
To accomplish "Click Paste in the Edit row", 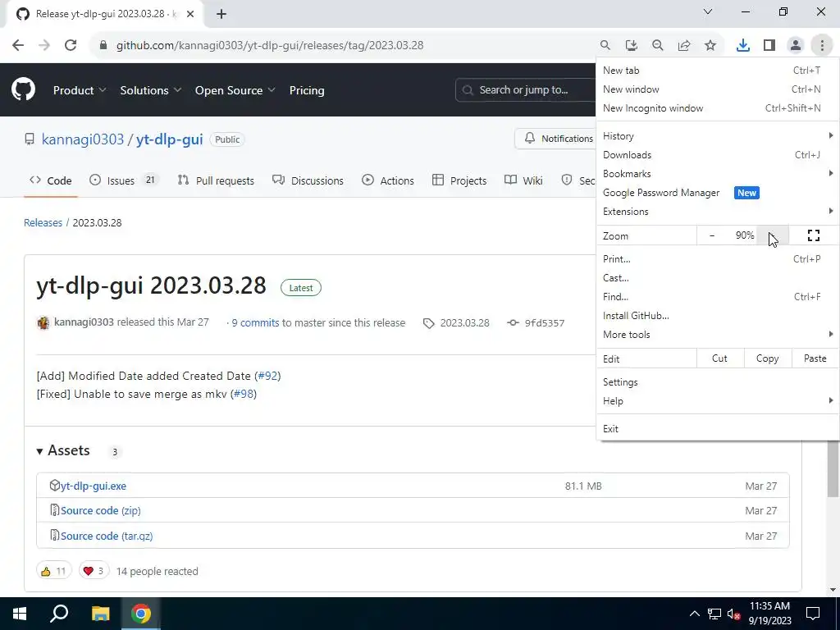I will coord(815,358).
